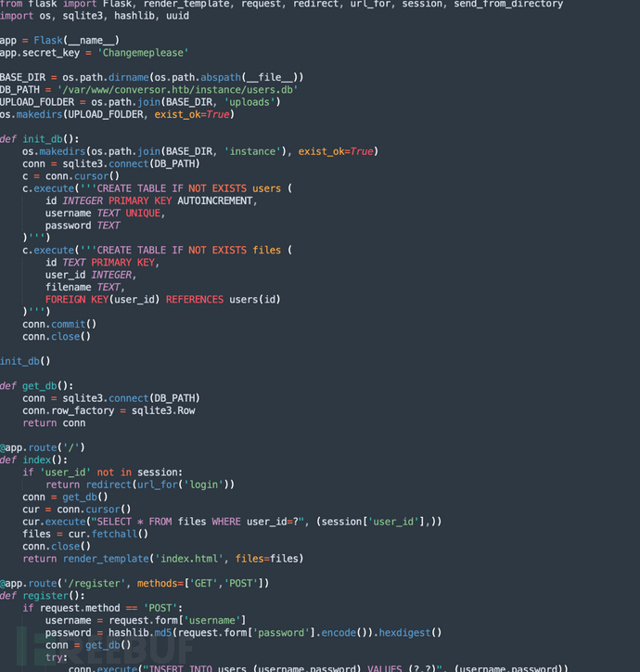Viewport: 640px width, 672px height.
Task: Click "if request.method == 'POST':" line
Action: coord(102,608)
